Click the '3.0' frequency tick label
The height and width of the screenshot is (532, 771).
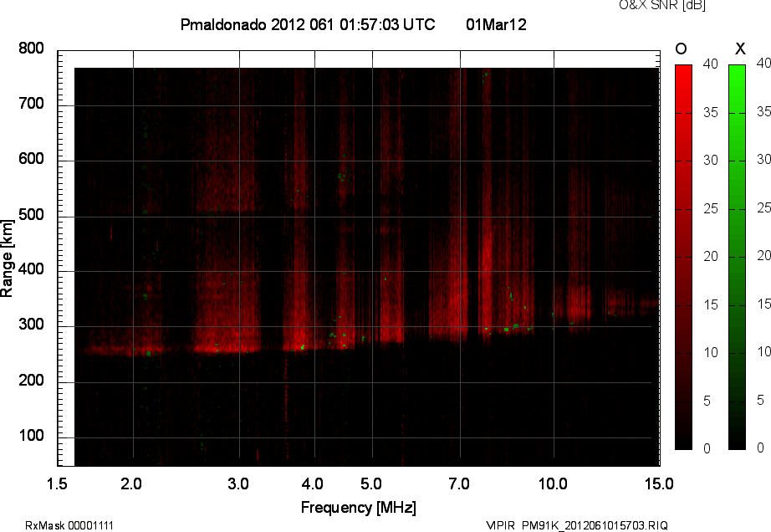(x=238, y=483)
